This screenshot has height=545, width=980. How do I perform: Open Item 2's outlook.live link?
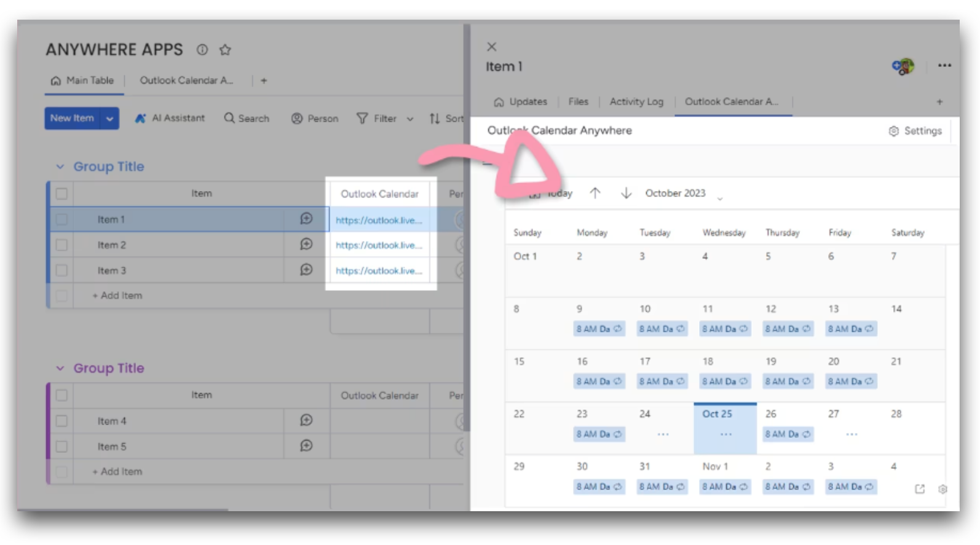point(379,245)
